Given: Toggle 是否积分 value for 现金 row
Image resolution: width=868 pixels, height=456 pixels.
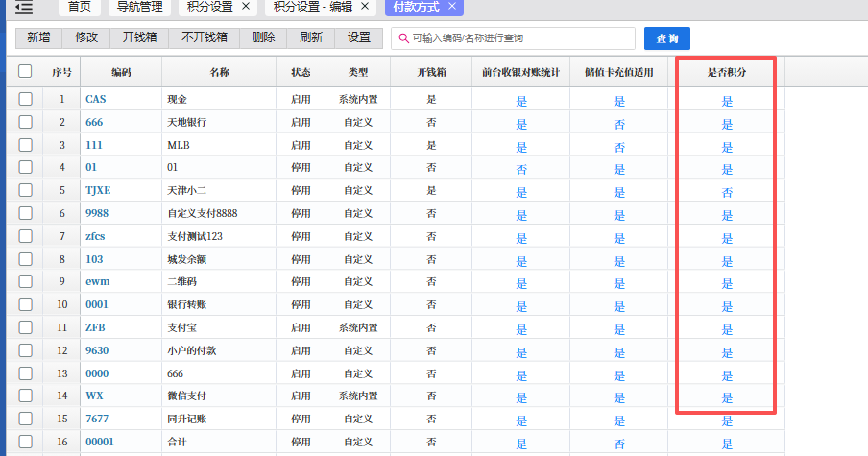Looking at the screenshot, I should click(x=727, y=101).
